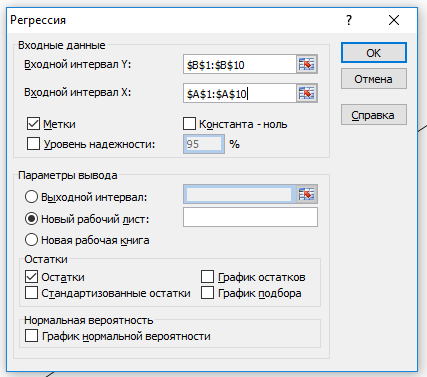Select Новый рабочий лист radio button
427x377 pixels.
[x=31, y=219]
